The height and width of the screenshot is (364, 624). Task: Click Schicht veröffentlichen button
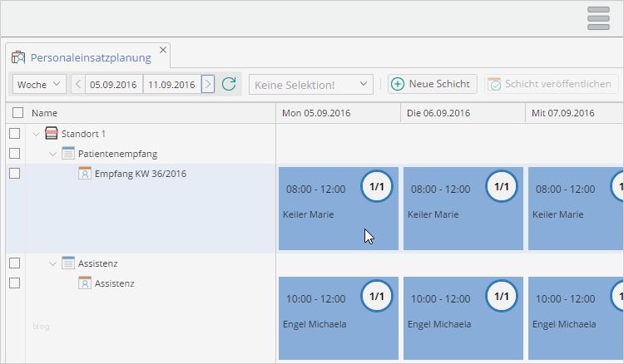click(552, 84)
